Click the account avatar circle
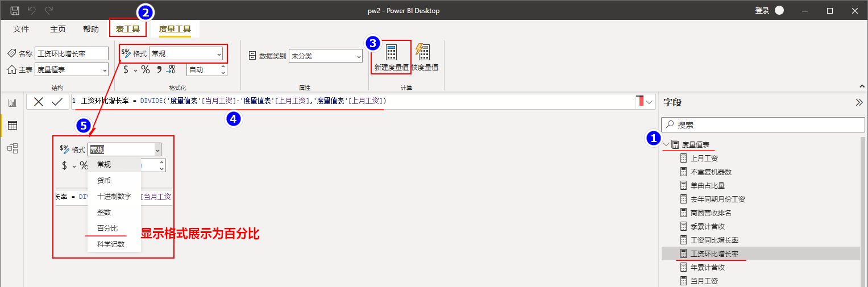The width and height of the screenshot is (868, 287). click(779, 10)
